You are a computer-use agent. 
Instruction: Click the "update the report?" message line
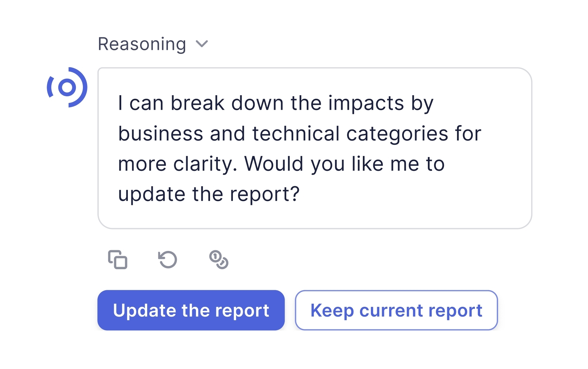tap(209, 194)
